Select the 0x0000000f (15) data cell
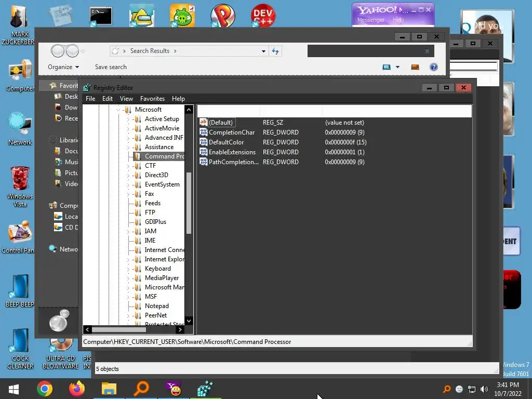532x399 pixels. [x=345, y=142]
